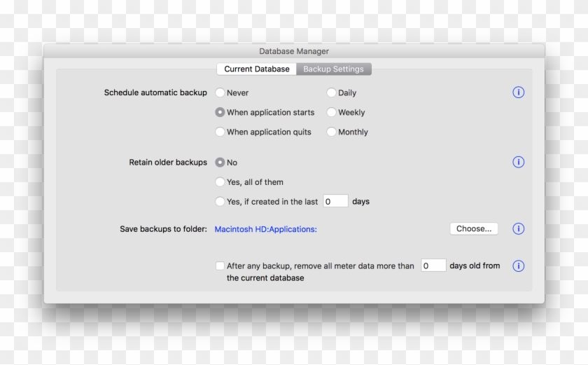Click the retain backups days input field
This screenshot has height=365, width=588.
(335, 202)
